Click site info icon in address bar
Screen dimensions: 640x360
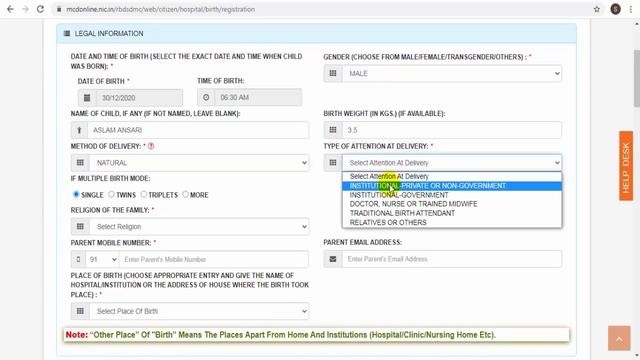[x=59, y=9]
